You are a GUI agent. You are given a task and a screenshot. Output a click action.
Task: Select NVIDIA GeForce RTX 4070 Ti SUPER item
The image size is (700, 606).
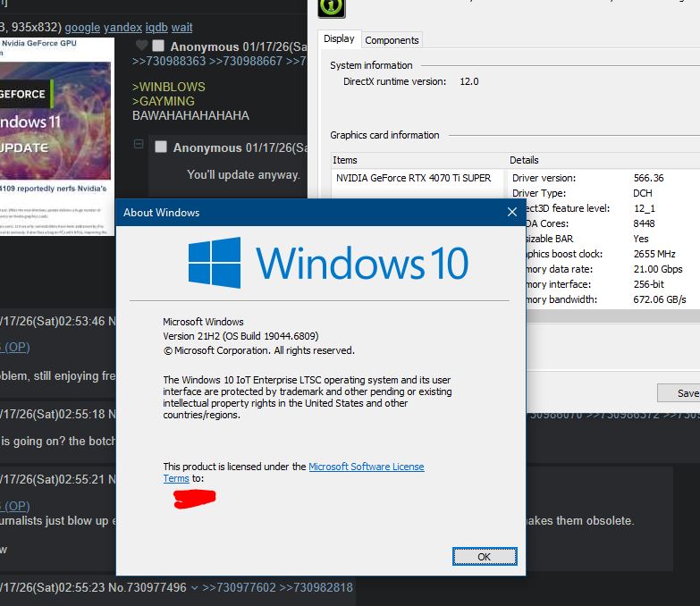click(413, 178)
